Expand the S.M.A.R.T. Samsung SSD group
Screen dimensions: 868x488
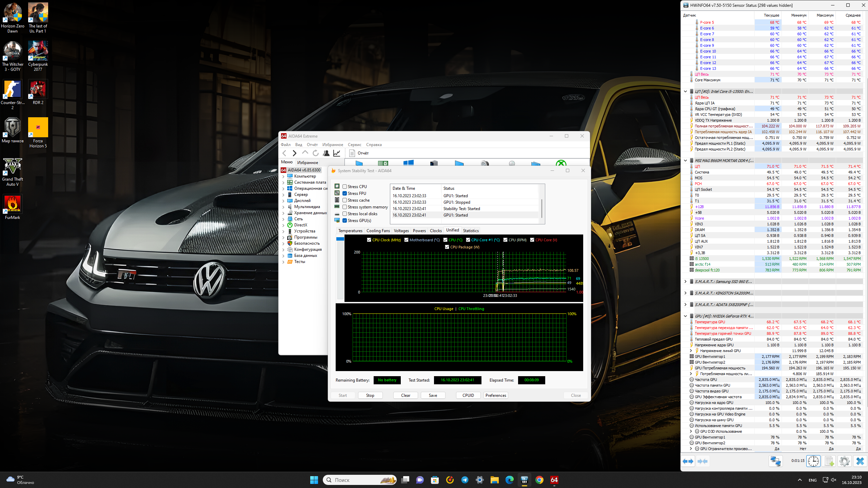(685, 281)
